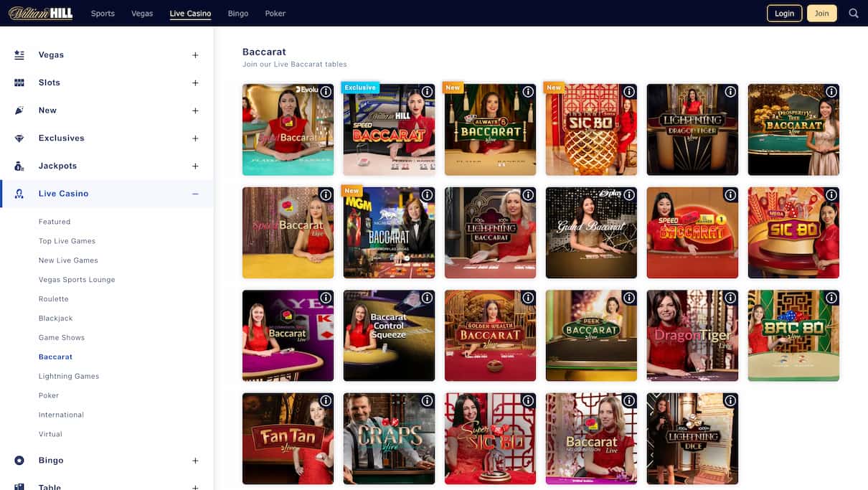Open International in sidebar submenu

click(61, 415)
